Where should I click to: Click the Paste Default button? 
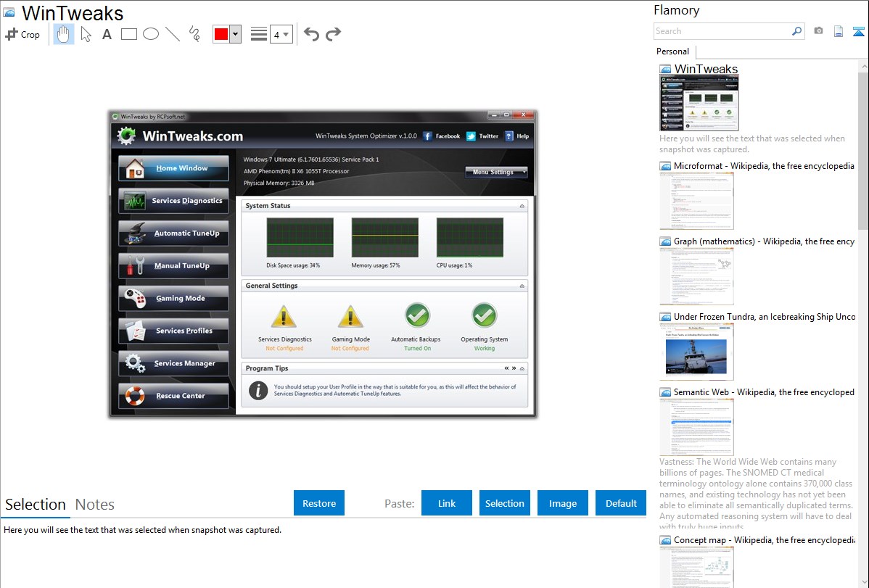click(621, 503)
